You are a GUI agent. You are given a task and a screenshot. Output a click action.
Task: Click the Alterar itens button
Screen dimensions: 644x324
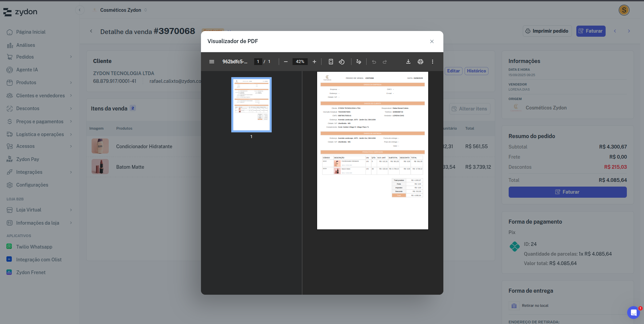pos(470,109)
